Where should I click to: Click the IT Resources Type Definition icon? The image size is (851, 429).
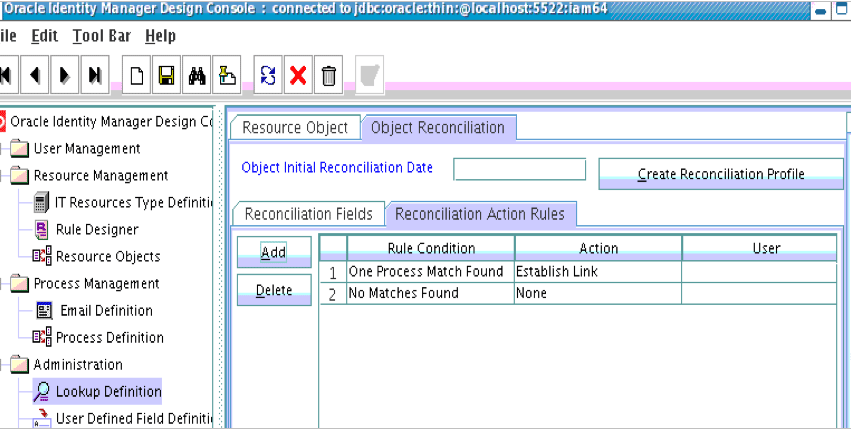[41, 203]
